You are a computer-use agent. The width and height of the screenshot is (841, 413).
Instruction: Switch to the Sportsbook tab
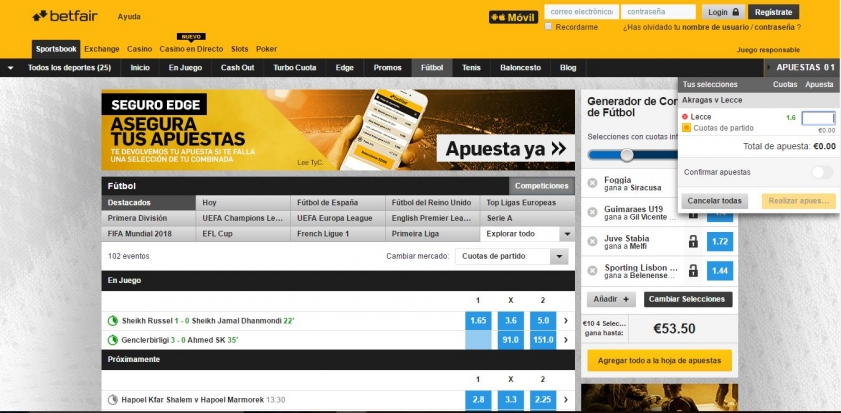tap(56, 49)
